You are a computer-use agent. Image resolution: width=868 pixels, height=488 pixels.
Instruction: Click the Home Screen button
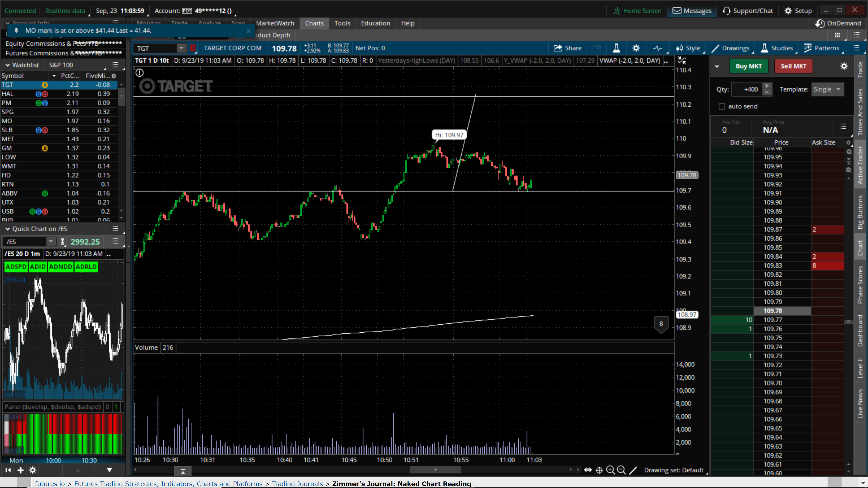(x=637, y=11)
